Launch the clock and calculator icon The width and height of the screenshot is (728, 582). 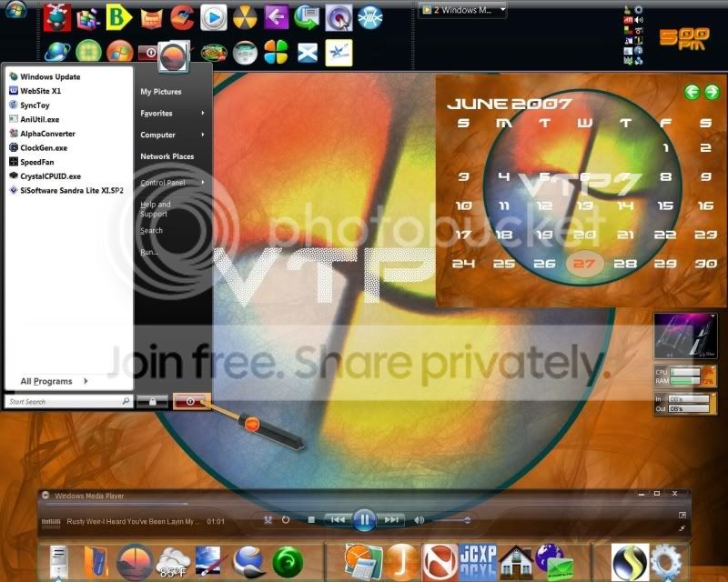[x=363, y=562]
